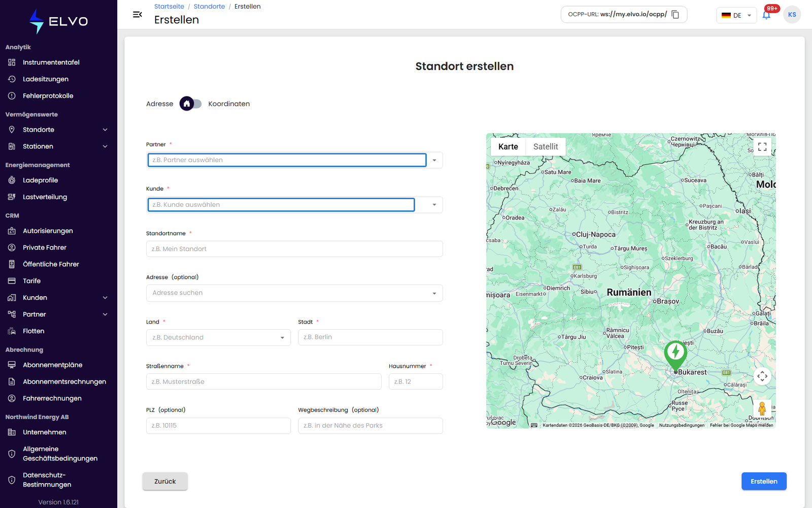Focus the Straßenname input field
This screenshot has height=508, width=812.
tap(264, 382)
